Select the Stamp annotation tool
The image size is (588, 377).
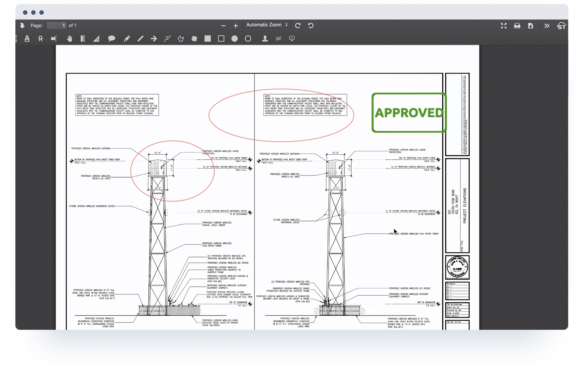click(264, 39)
